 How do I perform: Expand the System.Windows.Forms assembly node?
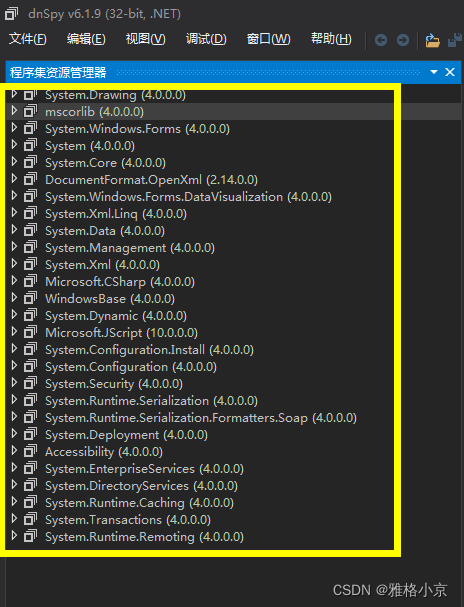click(14, 128)
